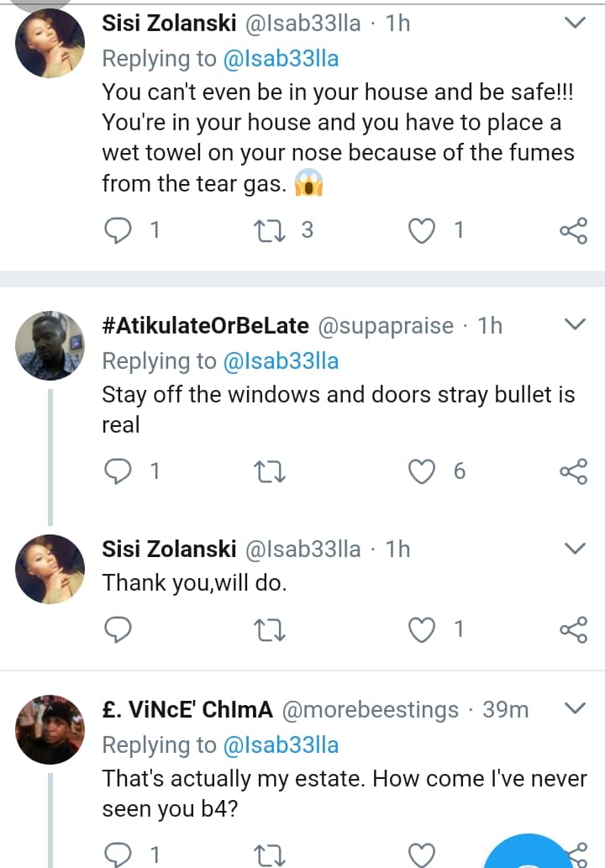Open ViNcE' ChImA's profile avatar

[x=50, y=729]
